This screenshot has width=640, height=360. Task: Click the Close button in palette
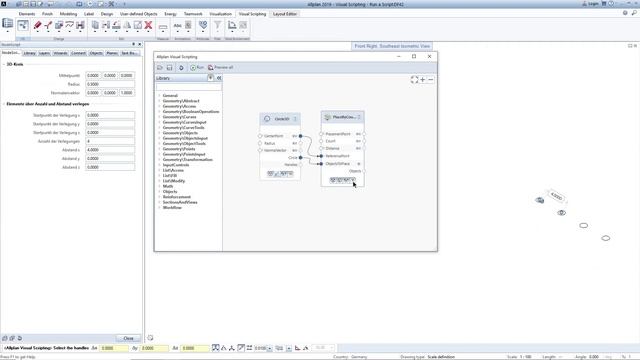(128, 338)
